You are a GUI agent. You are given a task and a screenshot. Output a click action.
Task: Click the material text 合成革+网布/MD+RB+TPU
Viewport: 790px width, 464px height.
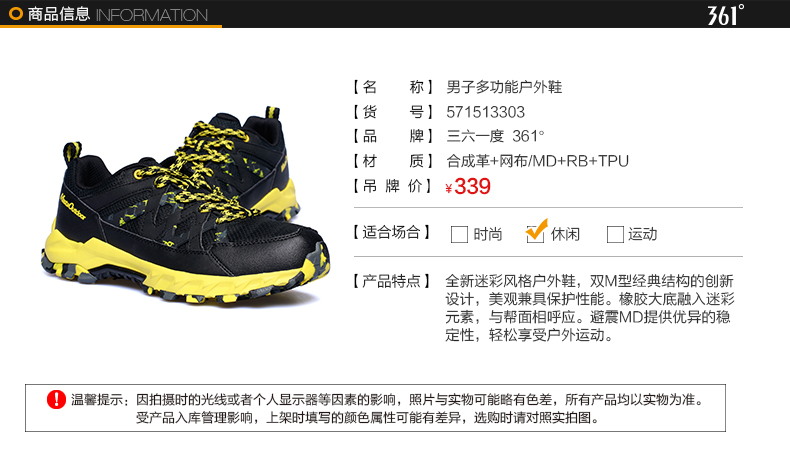[x=538, y=161]
